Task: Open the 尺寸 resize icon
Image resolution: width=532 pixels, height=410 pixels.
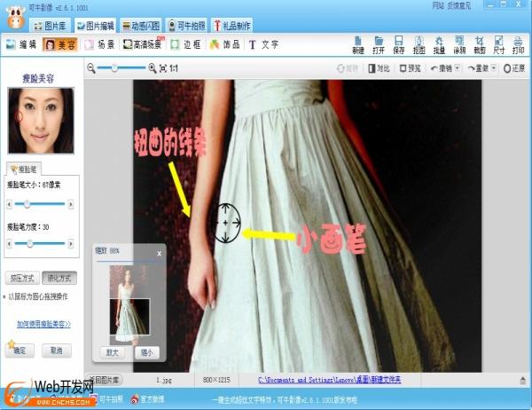Action: click(499, 43)
